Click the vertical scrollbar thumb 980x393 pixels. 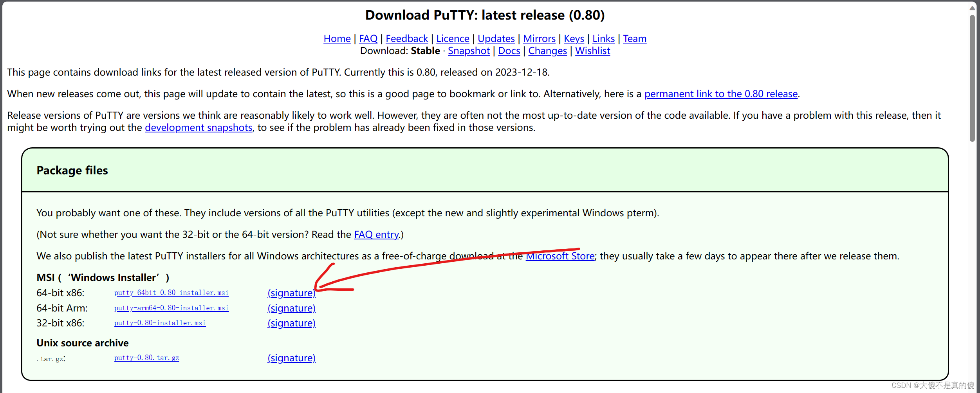click(x=972, y=78)
